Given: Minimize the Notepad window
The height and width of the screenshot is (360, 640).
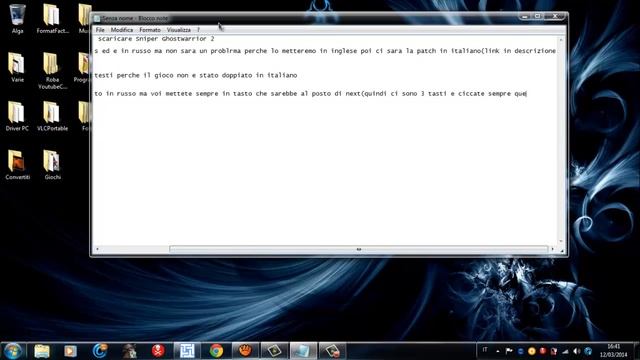Looking at the screenshot, I should pyautogui.click(x=525, y=16).
